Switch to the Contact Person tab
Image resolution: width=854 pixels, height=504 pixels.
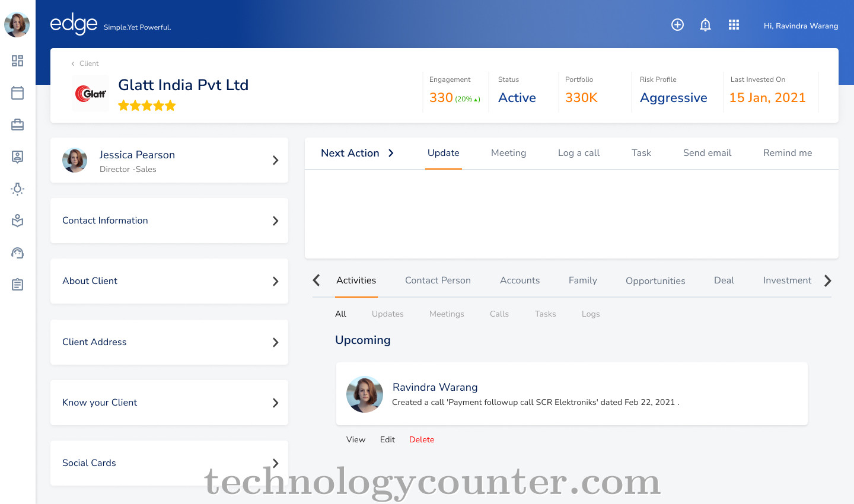(438, 280)
